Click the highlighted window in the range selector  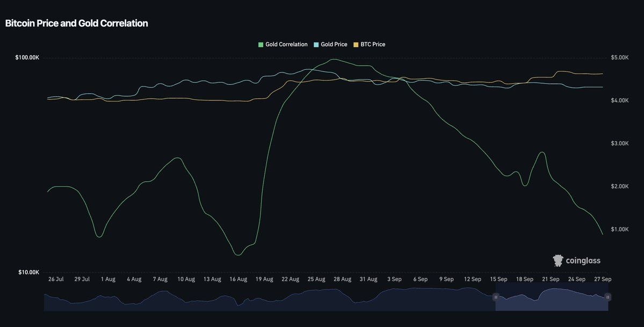[x=552, y=297]
